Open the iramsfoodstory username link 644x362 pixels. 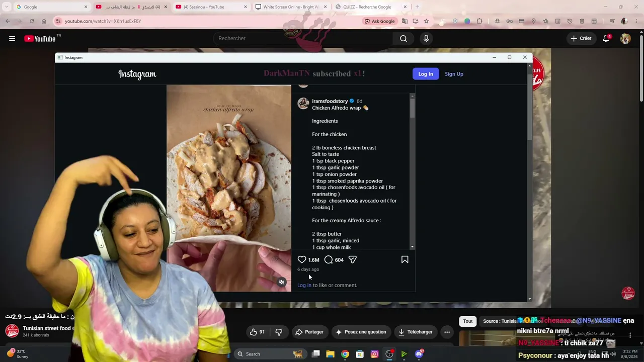330,101
